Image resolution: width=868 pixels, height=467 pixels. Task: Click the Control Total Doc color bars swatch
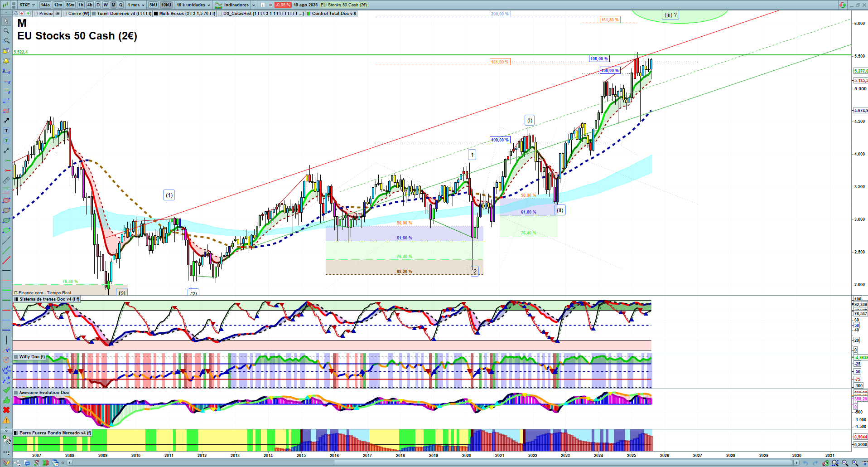coord(309,14)
